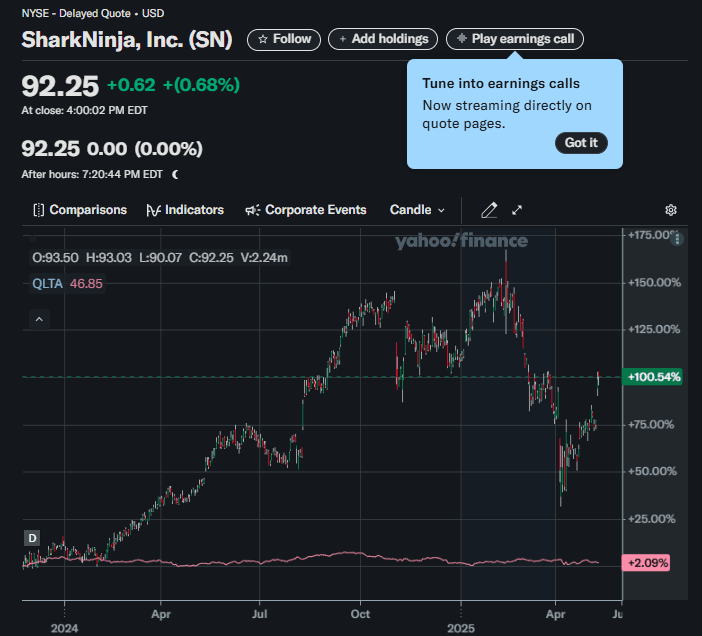Image resolution: width=702 pixels, height=636 pixels.
Task: Click the plus icon beside Add holdings
Action: pos(343,39)
